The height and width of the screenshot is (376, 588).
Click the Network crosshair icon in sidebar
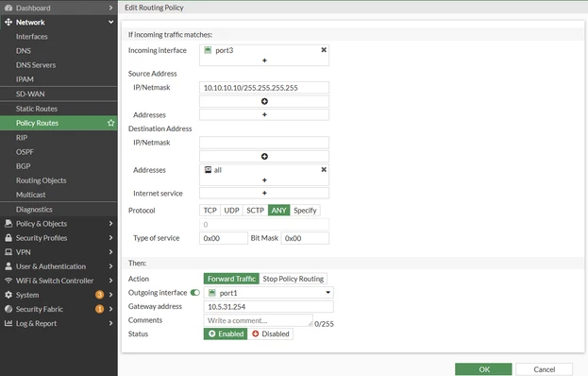pos(8,22)
